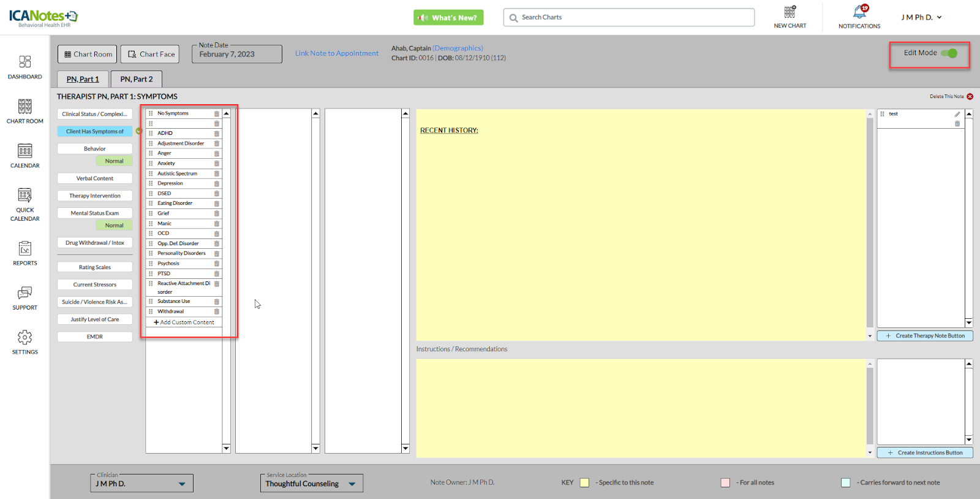This screenshot has height=499, width=980.
Task: Delete the ADHD symptom row using trash icon
Action: click(217, 134)
